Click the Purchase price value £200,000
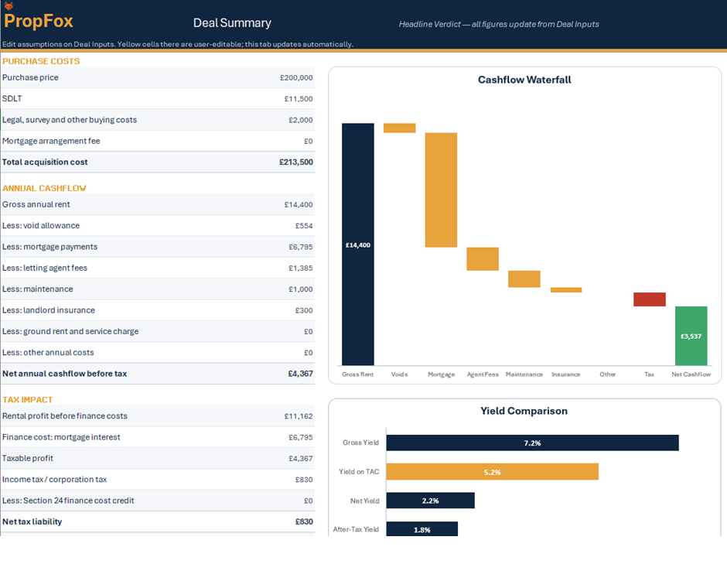 pos(296,78)
